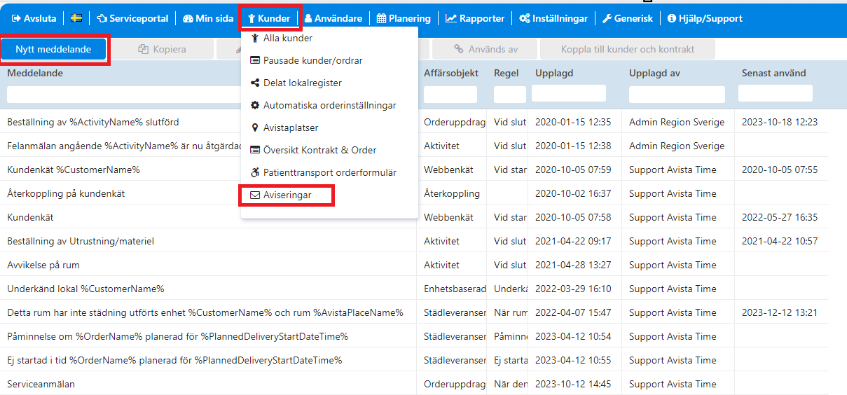Click the Patienttransport wheelchair icon

(255, 173)
